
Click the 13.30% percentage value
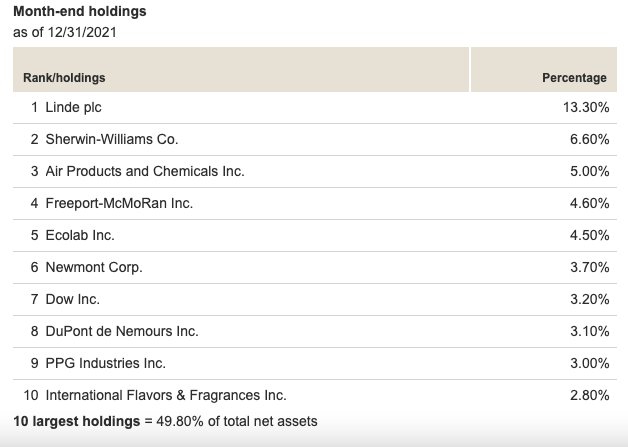click(586, 107)
